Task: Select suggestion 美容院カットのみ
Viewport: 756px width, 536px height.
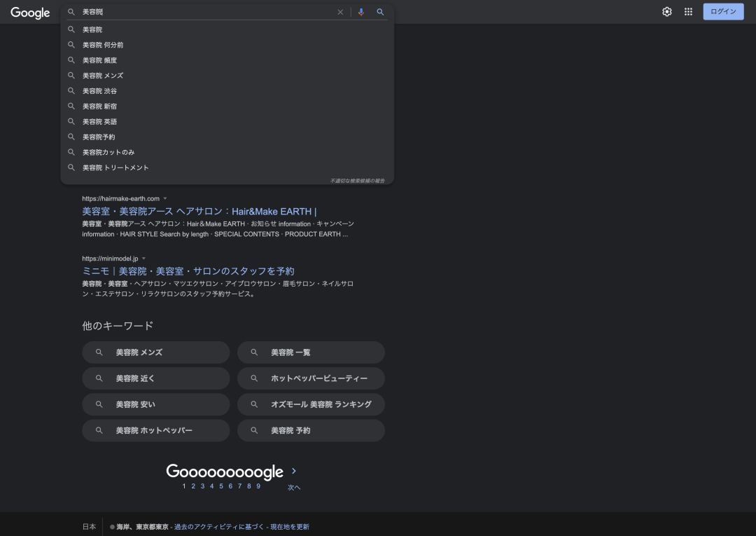Action: pyautogui.click(x=227, y=153)
